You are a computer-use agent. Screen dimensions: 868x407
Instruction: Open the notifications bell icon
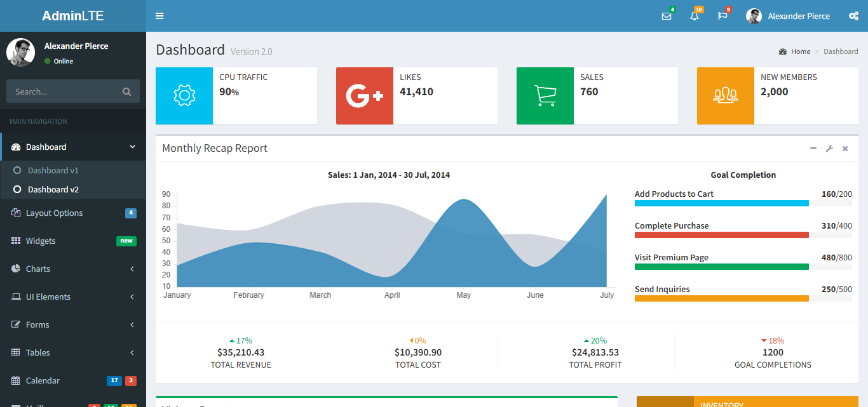[694, 17]
